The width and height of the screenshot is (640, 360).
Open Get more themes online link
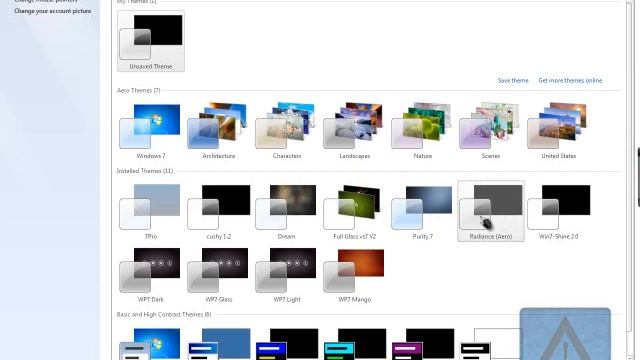click(570, 80)
